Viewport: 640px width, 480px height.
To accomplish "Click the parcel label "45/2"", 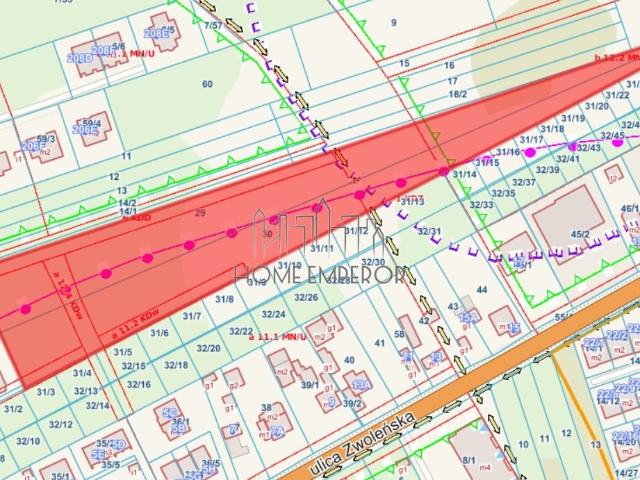I will click(x=580, y=234).
